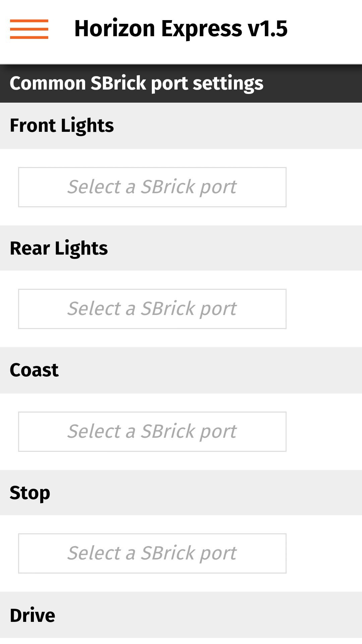Screen dimensions: 362x644
Task: Tap the app title in top bar
Action: [181, 29]
